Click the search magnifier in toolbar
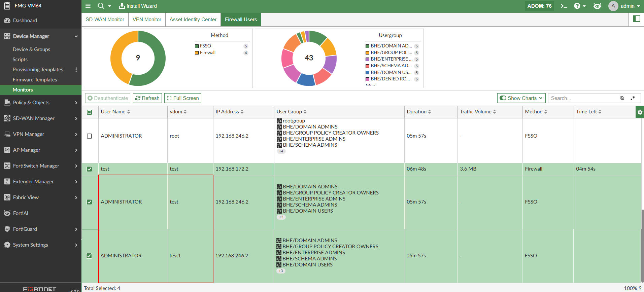The width and height of the screenshot is (644, 292). coord(101,6)
